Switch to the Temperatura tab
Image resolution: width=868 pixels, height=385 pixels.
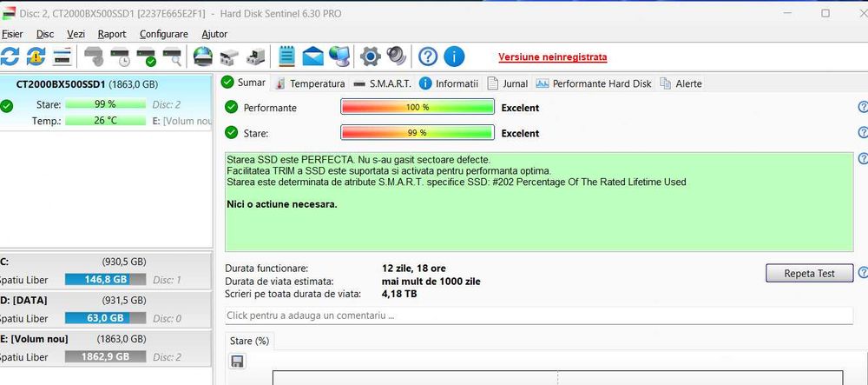click(311, 83)
